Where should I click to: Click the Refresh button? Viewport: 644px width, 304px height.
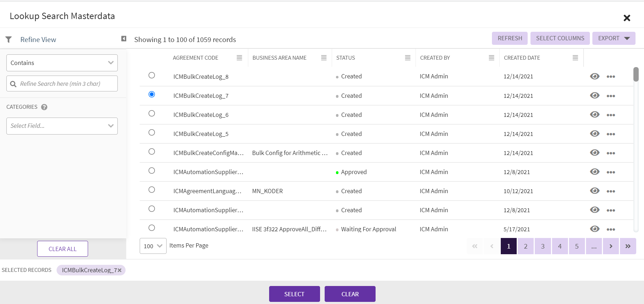pos(510,38)
